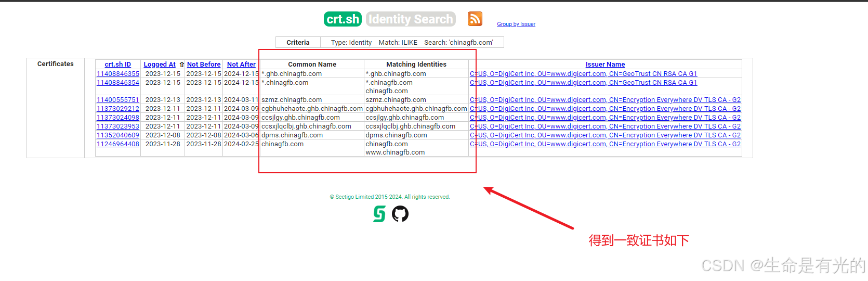Open the GitHub icon link

[x=400, y=214]
